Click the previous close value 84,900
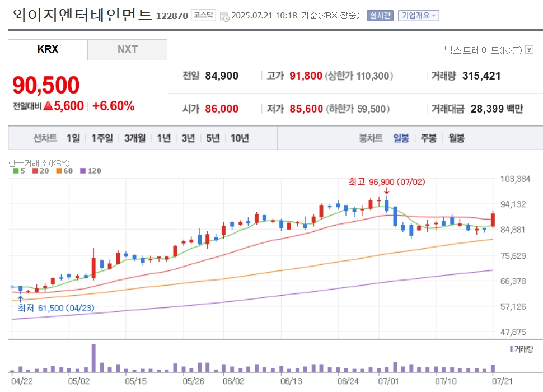 coord(222,76)
